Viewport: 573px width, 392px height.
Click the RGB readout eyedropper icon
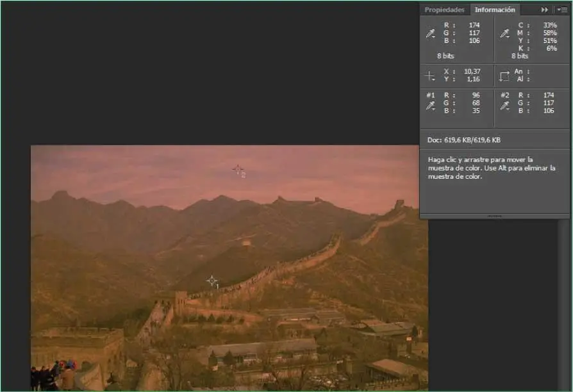pos(431,33)
